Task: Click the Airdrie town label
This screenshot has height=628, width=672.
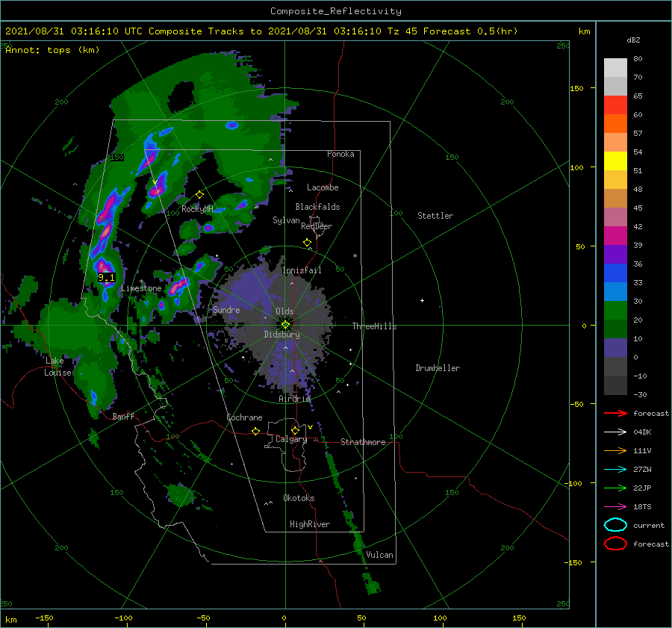Action: pos(294,399)
